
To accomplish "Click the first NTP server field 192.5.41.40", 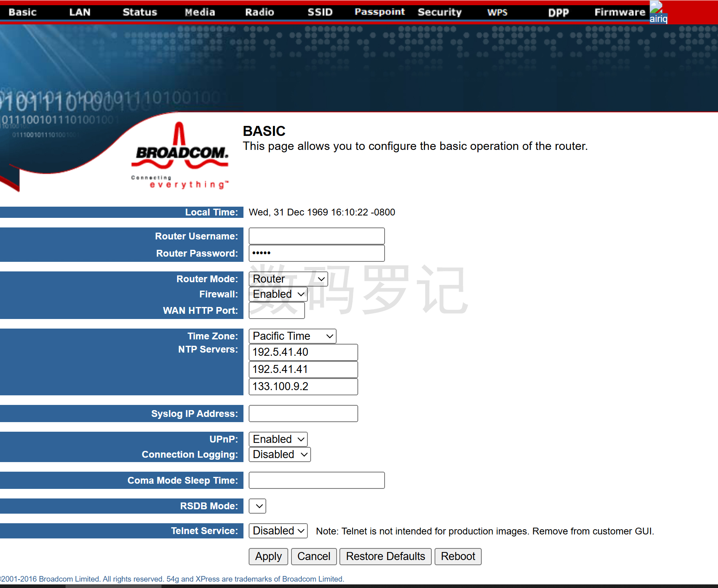I will 303,352.
